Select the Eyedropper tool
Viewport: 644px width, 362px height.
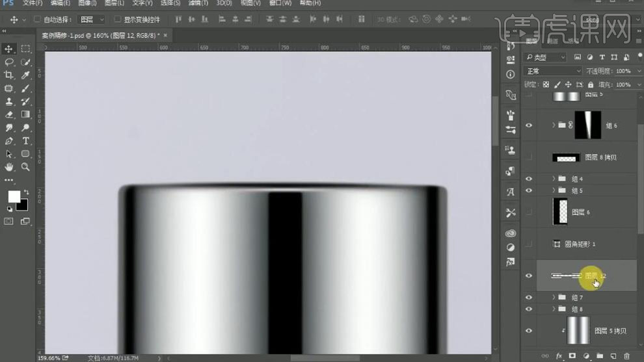[25, 75]
